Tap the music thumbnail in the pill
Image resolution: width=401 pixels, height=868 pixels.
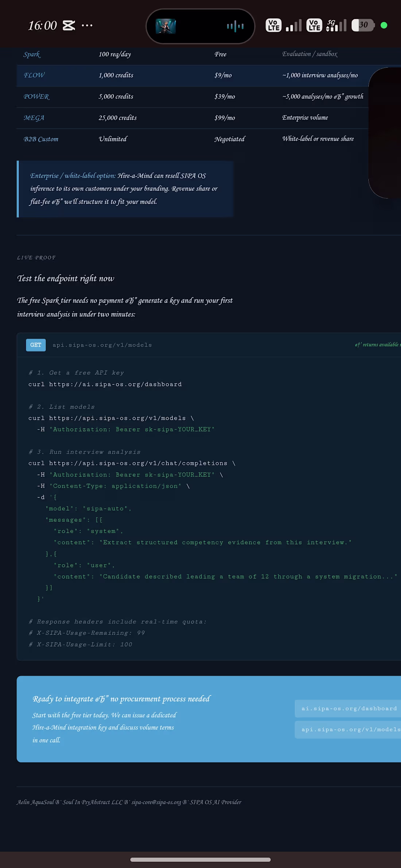166,26
